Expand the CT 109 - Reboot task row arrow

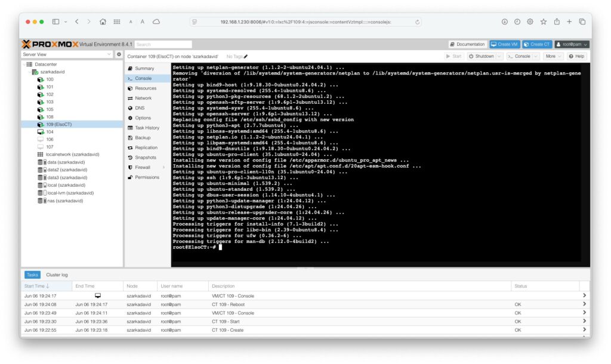[x=584, y=304]
